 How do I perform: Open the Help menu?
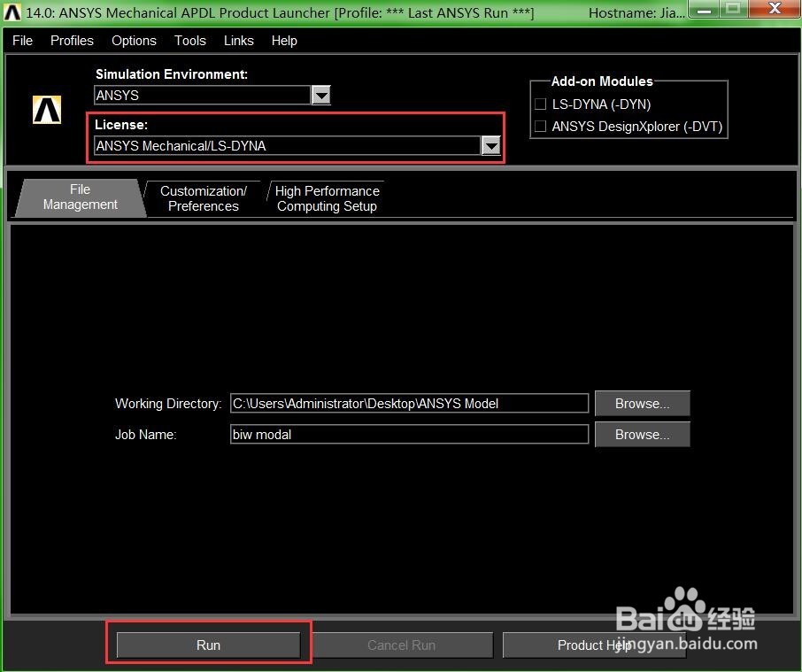point(284,41)
